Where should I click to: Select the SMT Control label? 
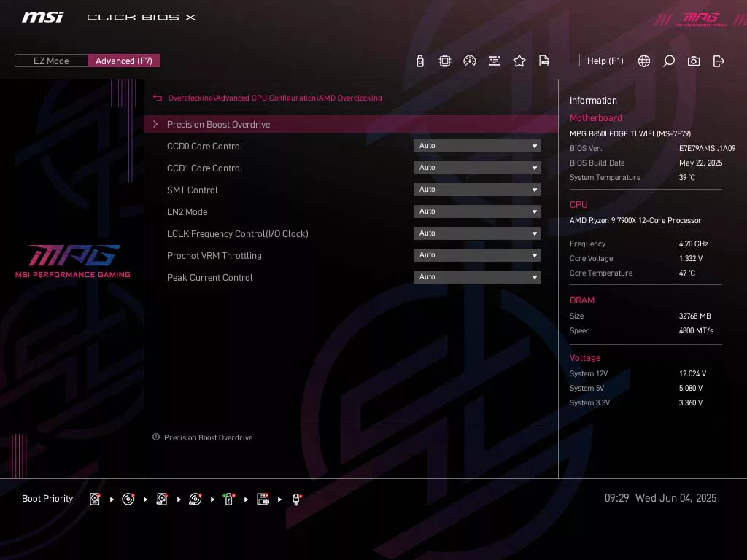[x=192, y=190]
